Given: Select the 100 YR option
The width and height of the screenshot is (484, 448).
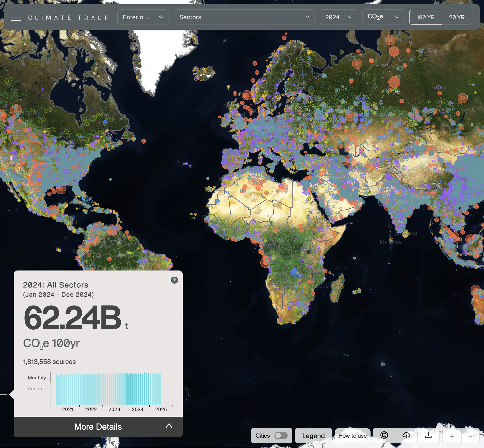Looking at the screenshot, I should [426, 17].
